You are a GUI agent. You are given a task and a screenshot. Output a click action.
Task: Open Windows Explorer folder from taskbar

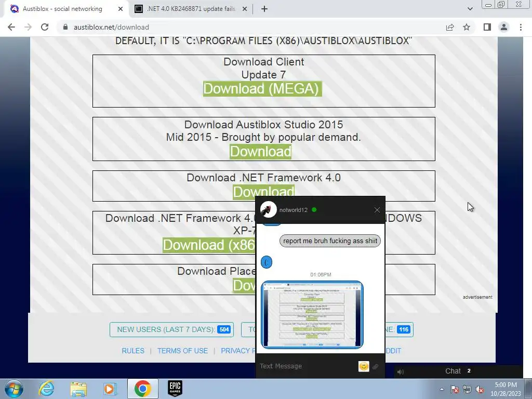[78, 389]
